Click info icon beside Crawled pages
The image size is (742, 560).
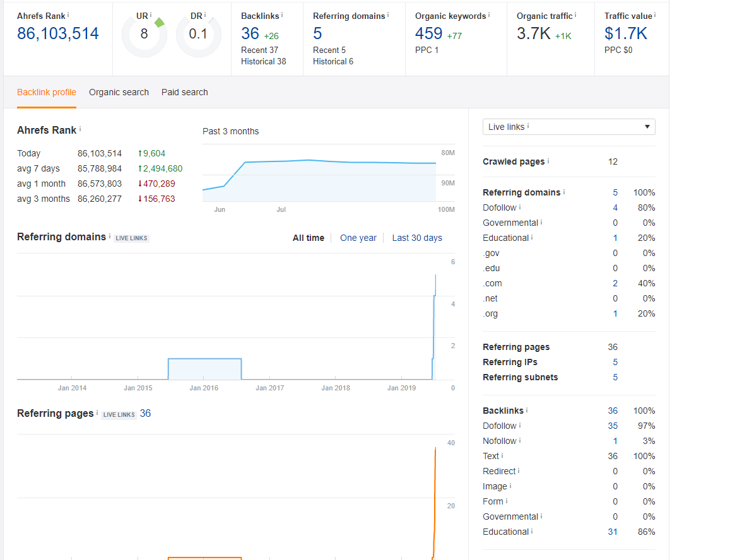pyautogui.click(x=548, y=161)
